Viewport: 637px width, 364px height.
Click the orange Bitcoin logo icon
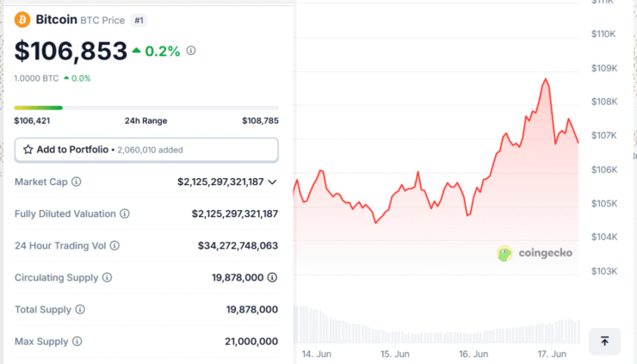[22, 20]
